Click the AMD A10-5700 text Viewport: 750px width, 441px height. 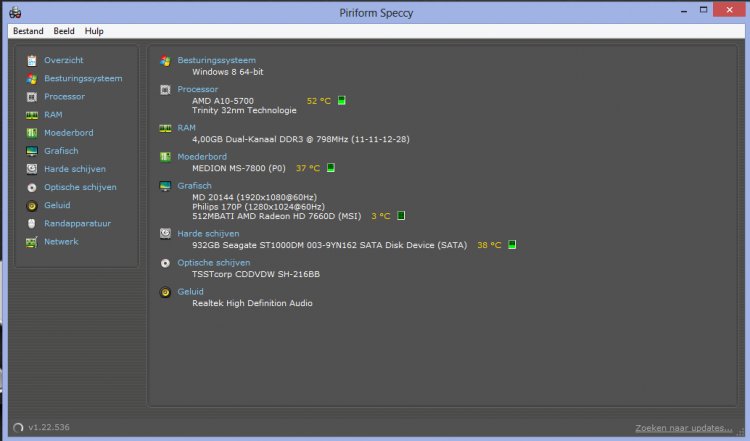[x=223, y=101]
